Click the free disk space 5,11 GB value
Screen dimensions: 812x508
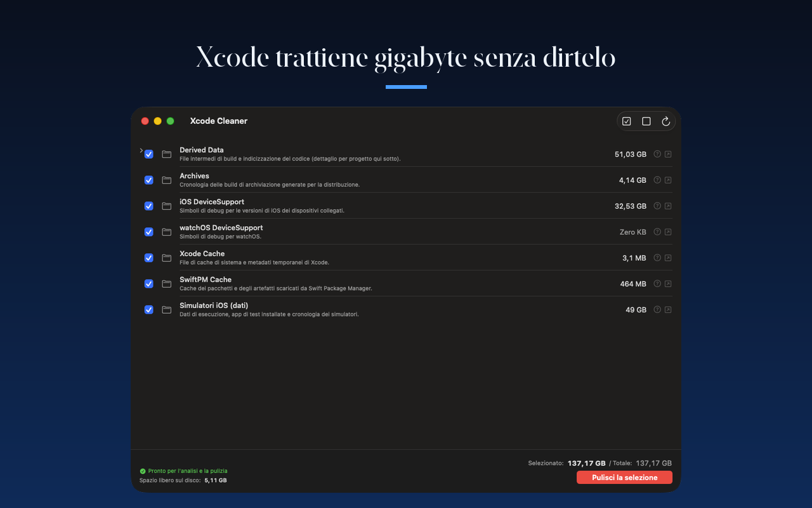(216, 481)
